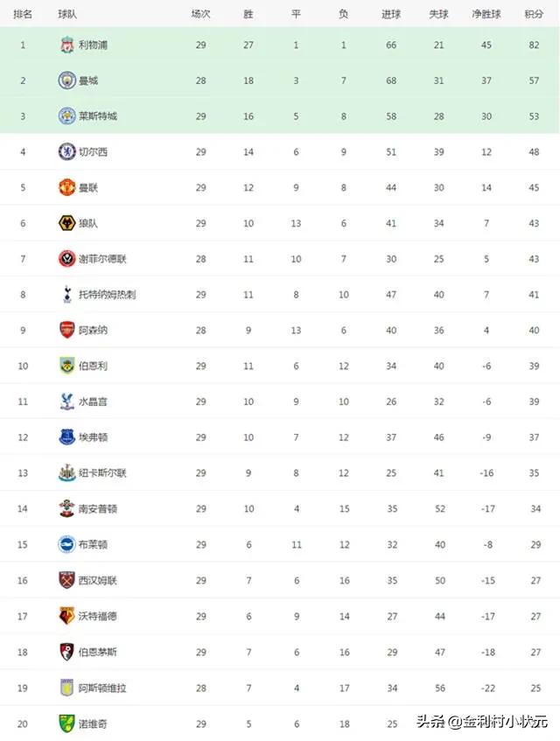Select the Leicester City crest icon
560x741 pixels.
(67, 116)
